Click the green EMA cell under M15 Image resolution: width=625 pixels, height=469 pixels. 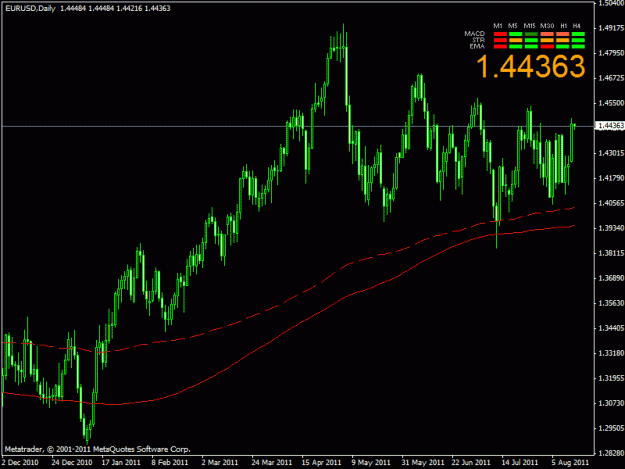point(531,47)
